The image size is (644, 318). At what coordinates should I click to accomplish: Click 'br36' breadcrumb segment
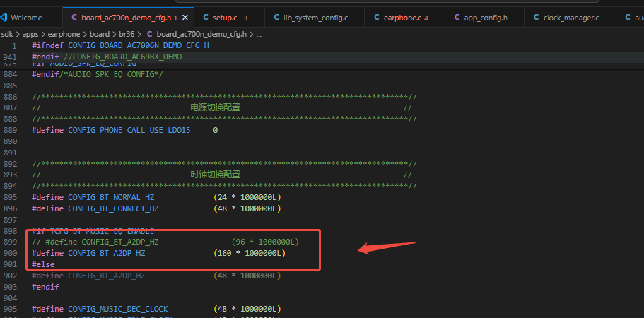pos(127,35)
